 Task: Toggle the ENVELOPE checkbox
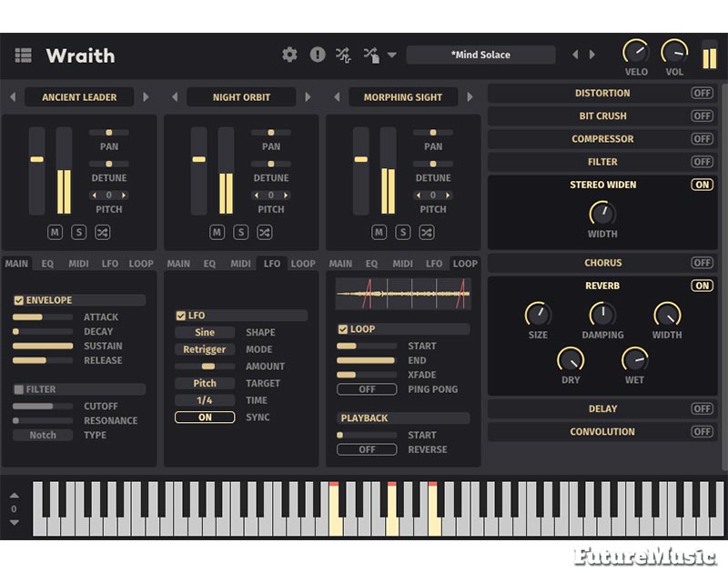pyautogui.click(x=18, y=301)
